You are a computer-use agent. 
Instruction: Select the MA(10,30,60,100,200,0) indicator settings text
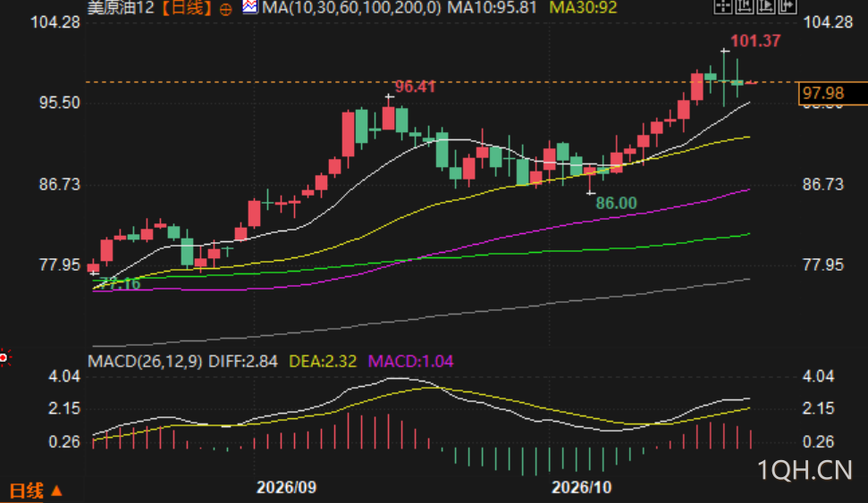point(351,8)
